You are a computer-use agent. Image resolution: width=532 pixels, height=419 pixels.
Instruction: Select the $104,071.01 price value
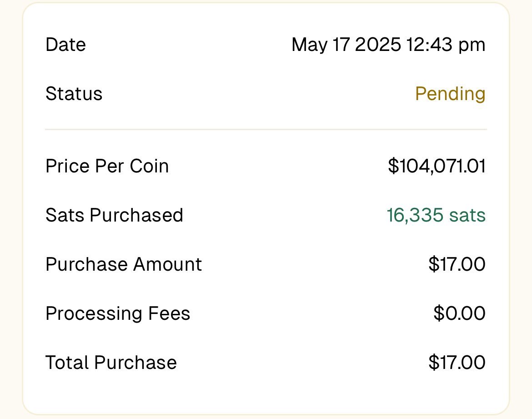[437, 166]
